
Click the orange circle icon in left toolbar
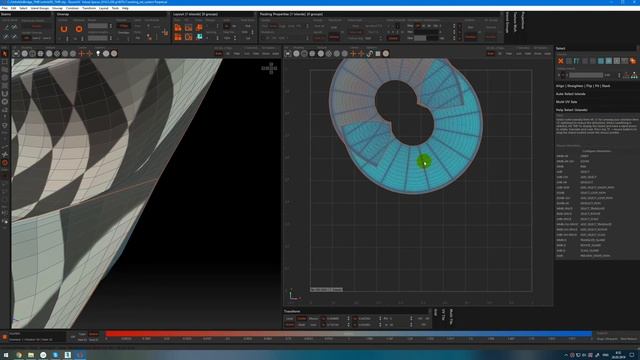pos(5,163)
